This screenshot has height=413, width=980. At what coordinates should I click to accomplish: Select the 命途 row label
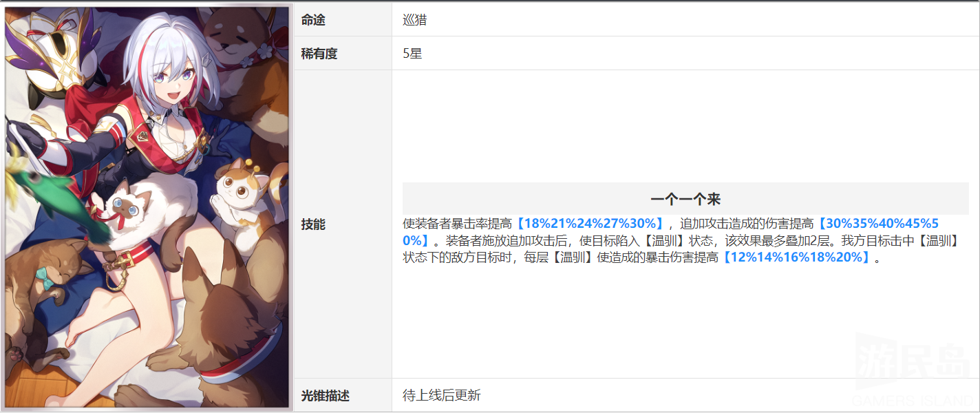313,20
